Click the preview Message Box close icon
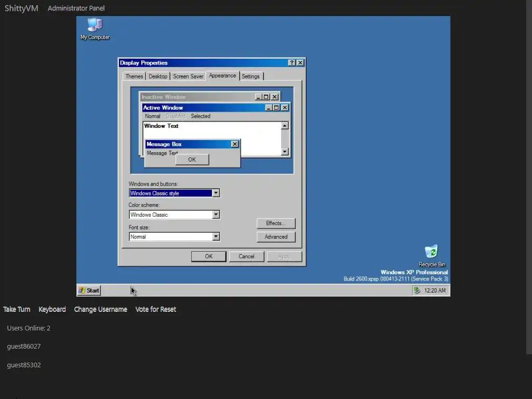The height and width of the screenshot is (399, 532). coord(234,144)
